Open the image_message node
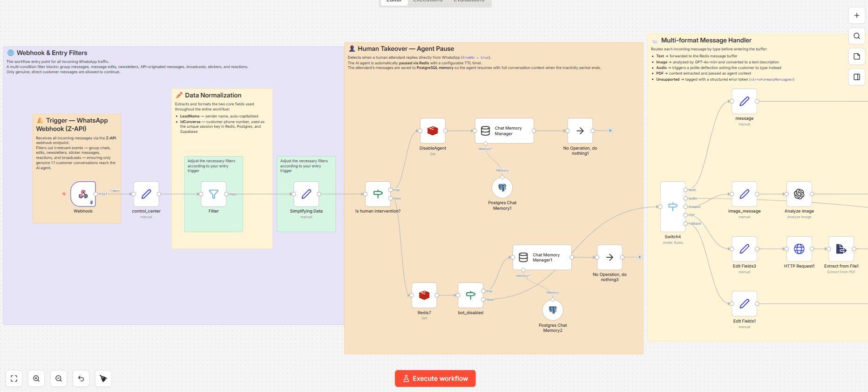The height and width of the screenshot is (392, 868). [744, 194]
